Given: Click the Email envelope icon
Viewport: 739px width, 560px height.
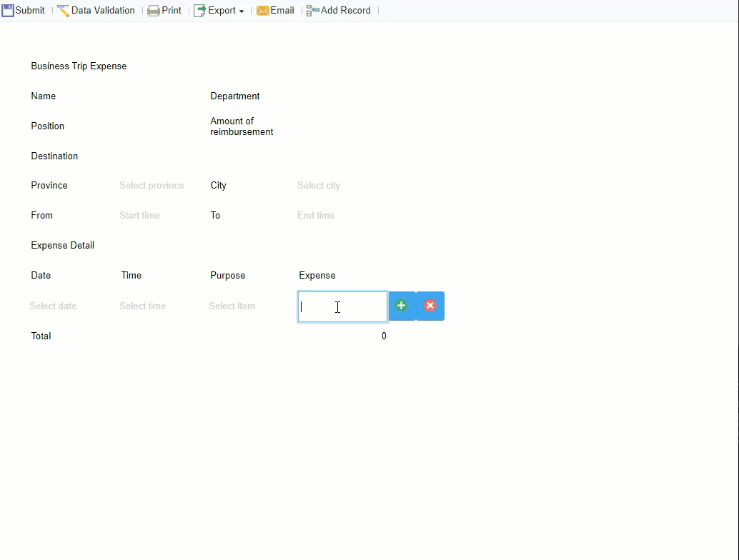Looking at the screenshot, I should 262,11.
